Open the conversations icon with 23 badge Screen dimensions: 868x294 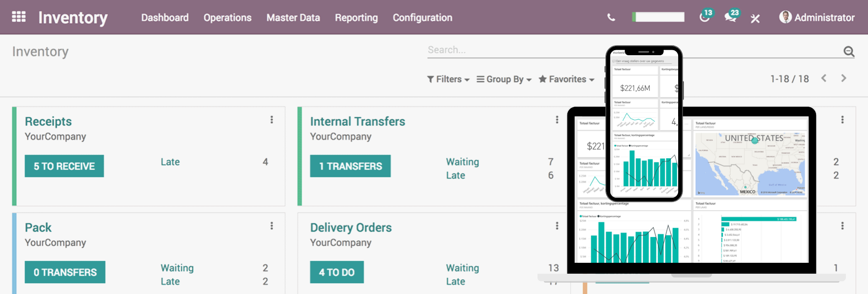(731, 16)
